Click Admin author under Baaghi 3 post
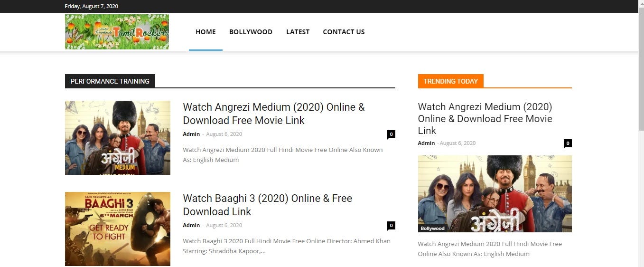 click(191, 225)
